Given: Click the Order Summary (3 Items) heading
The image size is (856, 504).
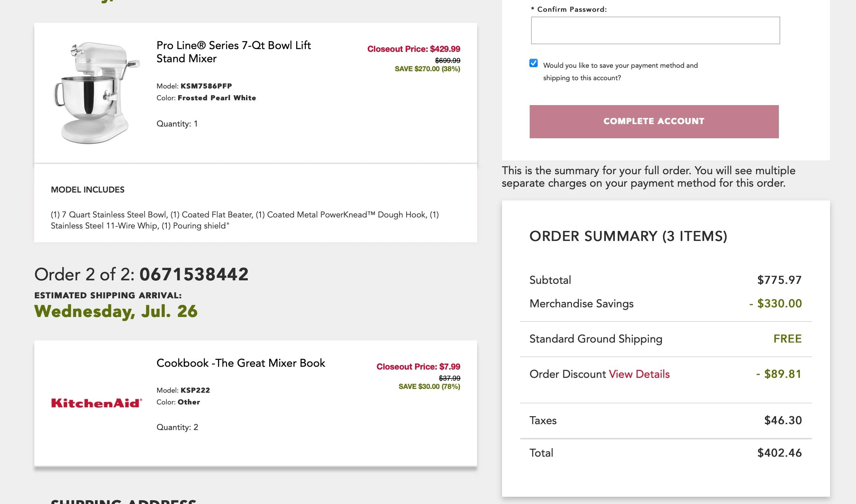Looking at the screenshot, I should coord(628,236).
